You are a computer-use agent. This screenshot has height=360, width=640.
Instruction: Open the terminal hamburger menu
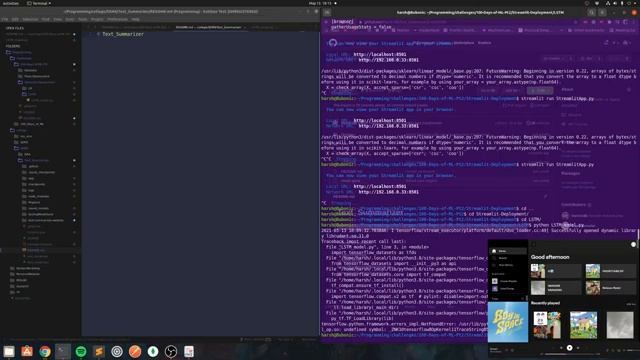[602, 13]
